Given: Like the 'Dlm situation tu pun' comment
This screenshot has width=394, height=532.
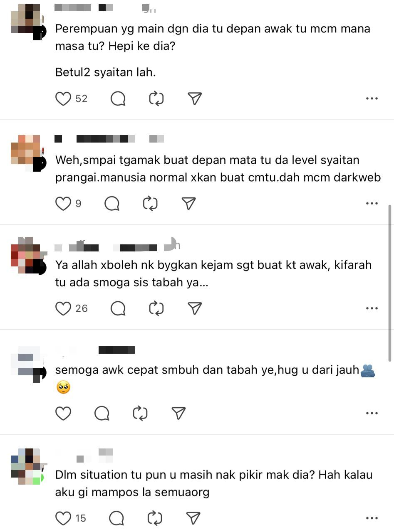Looking at the screenshot, I should pyautogui.click(x=63, y=518).
